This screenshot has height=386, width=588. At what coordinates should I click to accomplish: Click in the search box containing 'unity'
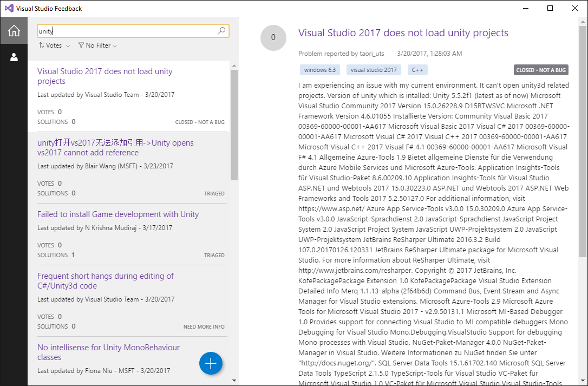[x=127, y=31]
